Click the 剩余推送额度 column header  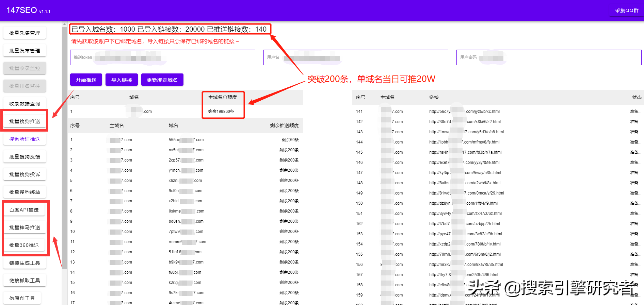284,125
